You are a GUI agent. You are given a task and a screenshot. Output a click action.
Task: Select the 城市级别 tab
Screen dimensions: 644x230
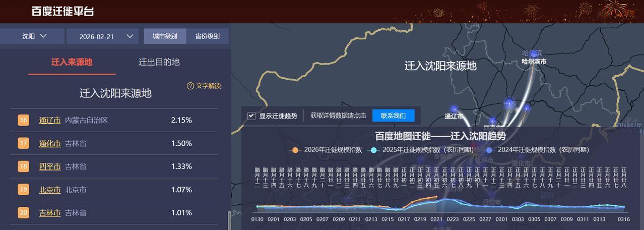tap(165, 36)
